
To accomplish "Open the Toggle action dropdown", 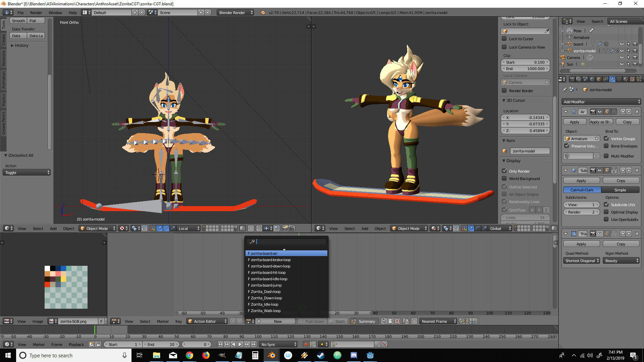I will 27,172.
